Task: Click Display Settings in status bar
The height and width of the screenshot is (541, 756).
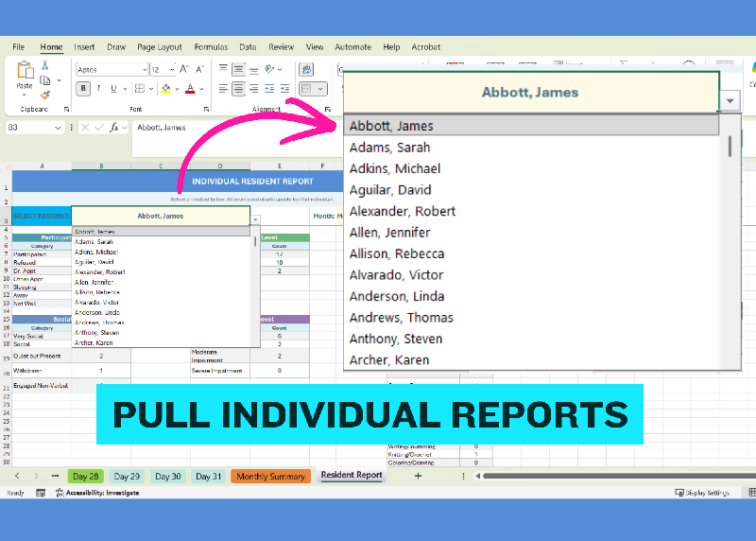Action: [702, 493]
